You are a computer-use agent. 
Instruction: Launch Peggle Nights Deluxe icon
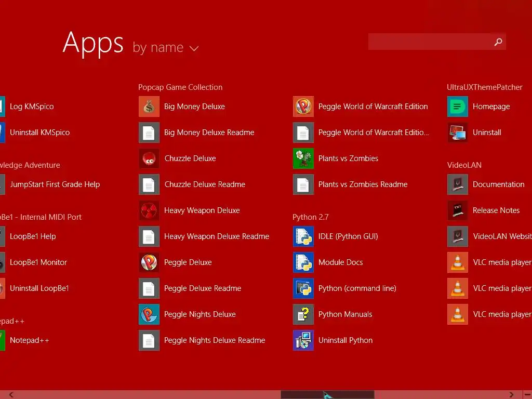pos(149,314)
